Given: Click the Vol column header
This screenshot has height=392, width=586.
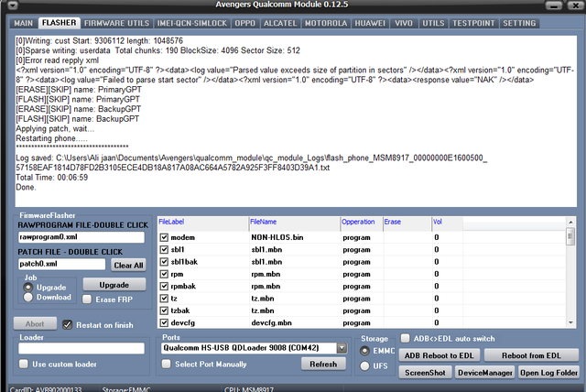Looking at the screenshot, I should coord(448,223).
